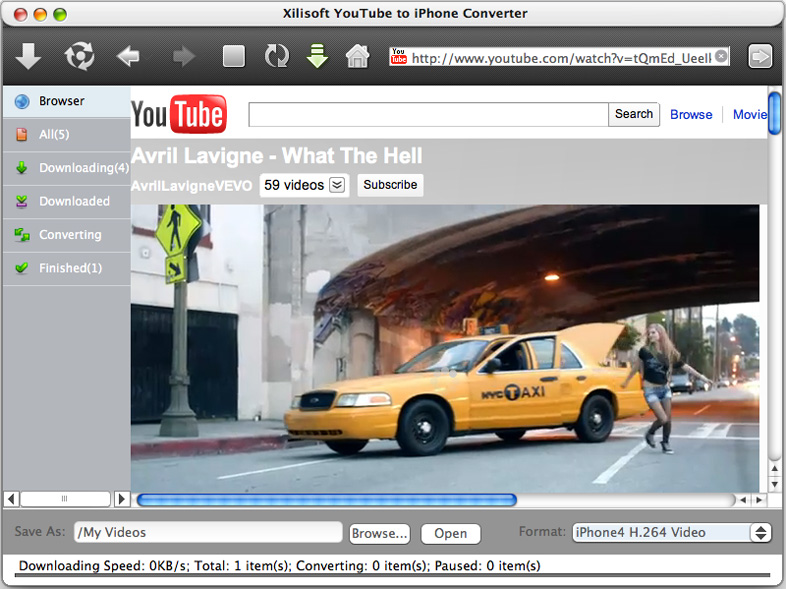Click the go arrow next to URL
The height and width of the screenshot is (589, 786).
[x=760, y=57]
